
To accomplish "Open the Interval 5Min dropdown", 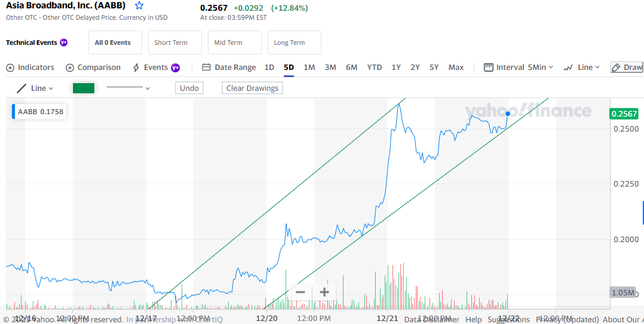I will (519, 68).
